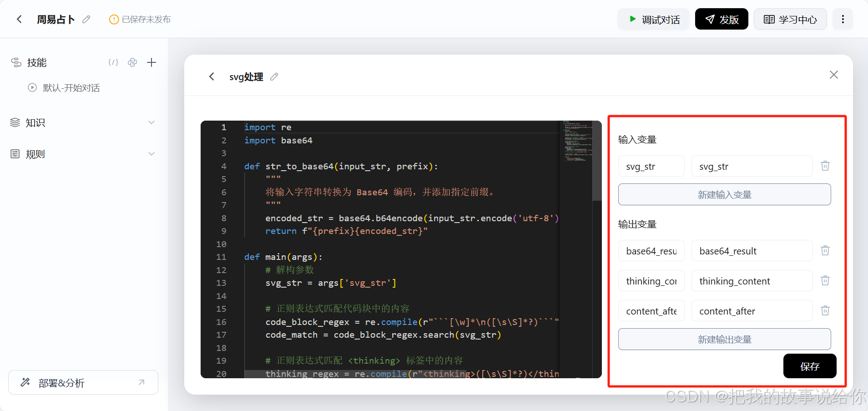Screen dimensions: 868x411
Task: Delete the svg_str input variable
Action: pos(825,166)
